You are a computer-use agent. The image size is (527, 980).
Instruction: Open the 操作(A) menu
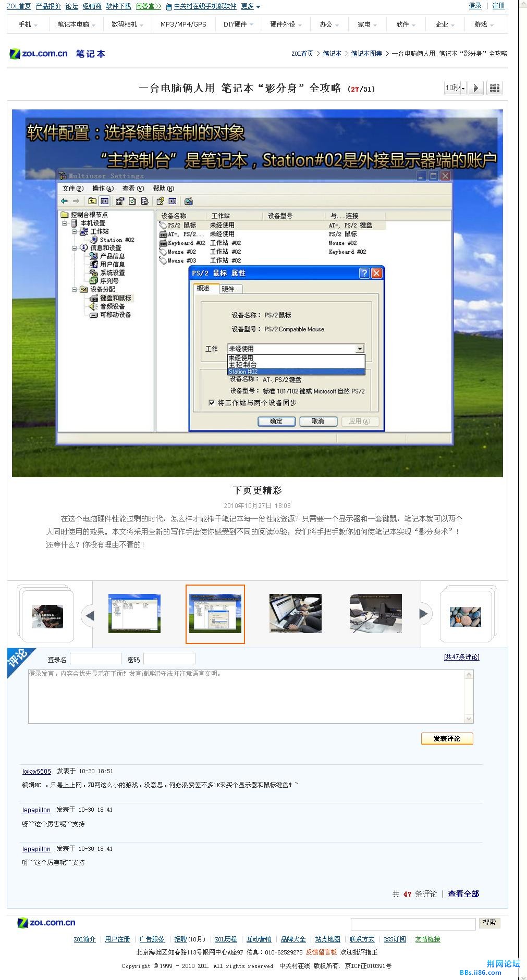[103, 189]
